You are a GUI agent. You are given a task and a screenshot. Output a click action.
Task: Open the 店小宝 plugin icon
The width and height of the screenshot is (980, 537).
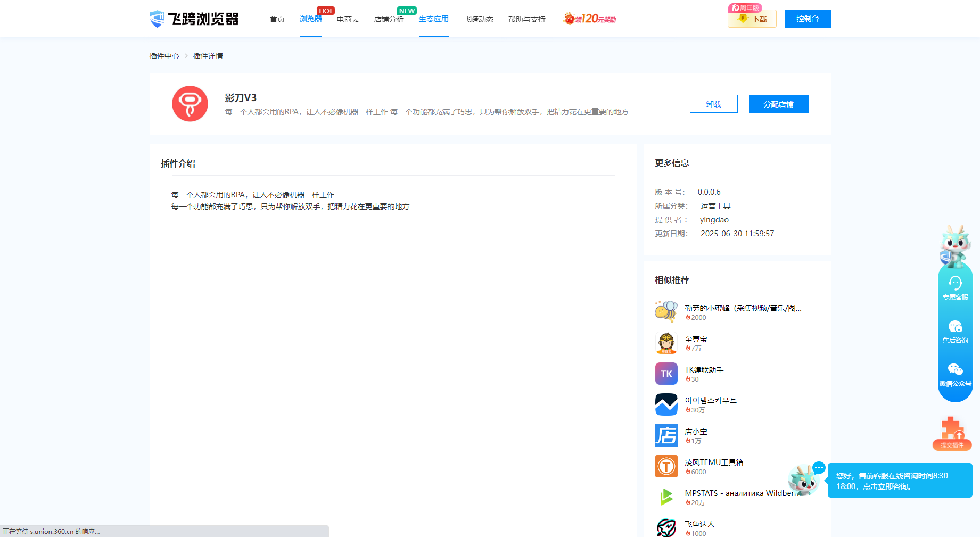coord(666,435)
